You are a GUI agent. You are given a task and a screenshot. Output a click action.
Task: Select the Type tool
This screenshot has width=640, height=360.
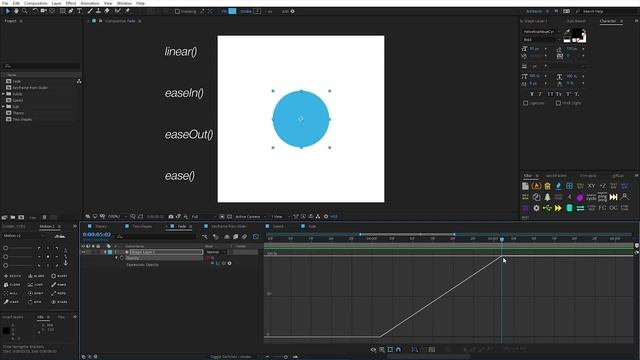coord(80,11)
